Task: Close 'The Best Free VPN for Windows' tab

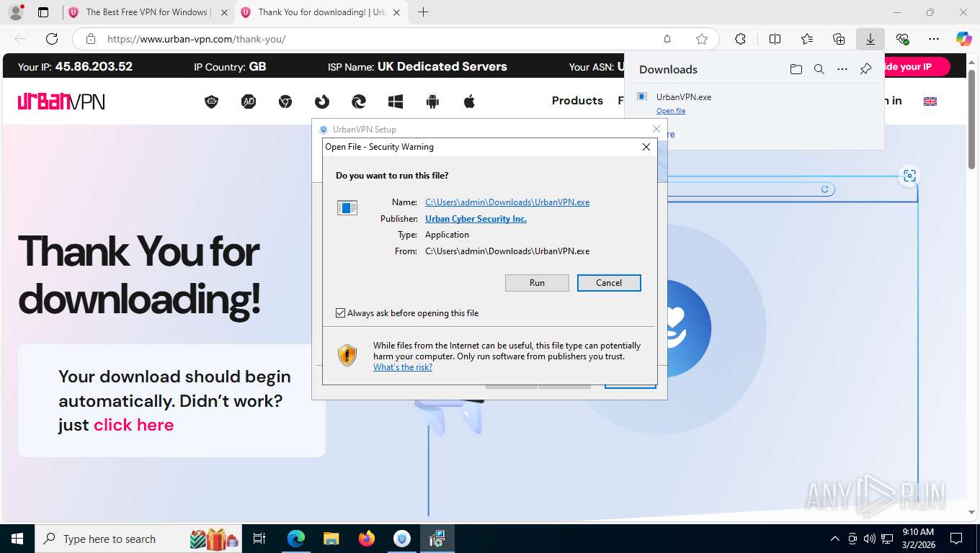Action: tap(224, 12)
